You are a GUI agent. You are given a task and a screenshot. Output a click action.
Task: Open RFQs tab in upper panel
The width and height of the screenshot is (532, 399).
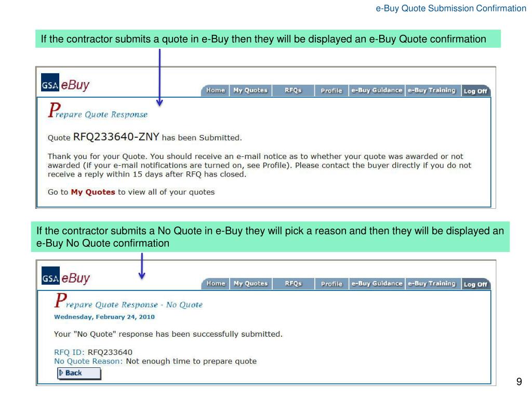293,90
